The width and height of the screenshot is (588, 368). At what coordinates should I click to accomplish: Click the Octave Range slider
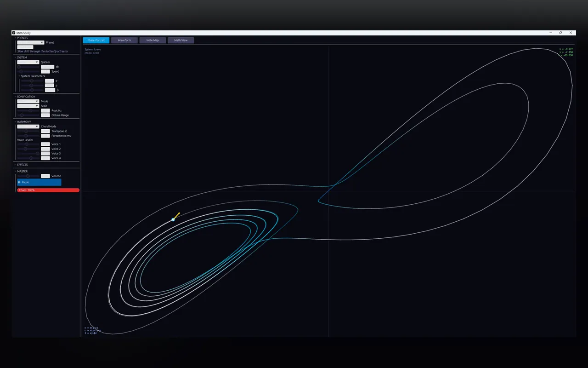tap(28, 115)
